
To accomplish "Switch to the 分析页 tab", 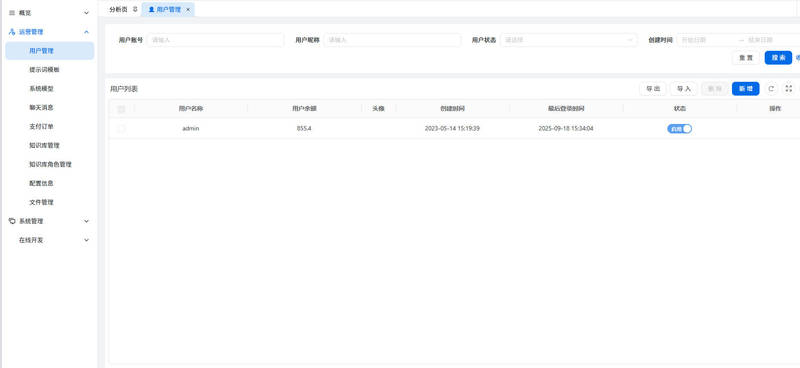I will pyautogui.click(x=118, y=9).
